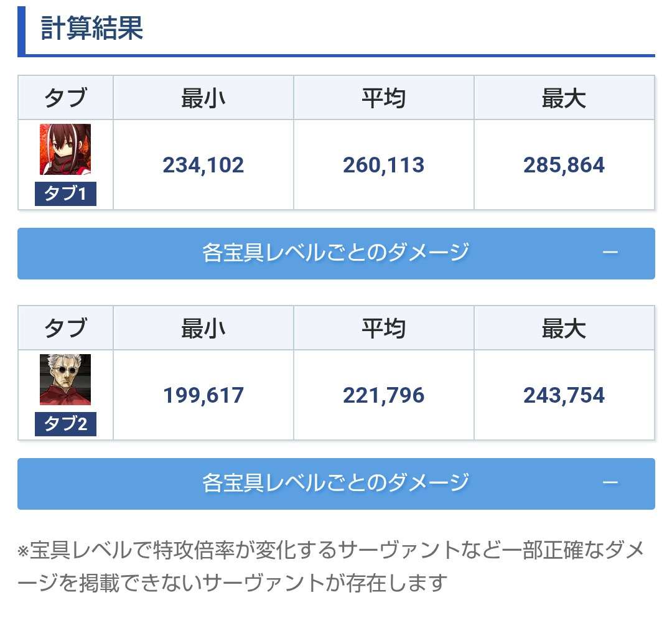
Task: Click the red-haired servant portrait
Action: point(65,149)
